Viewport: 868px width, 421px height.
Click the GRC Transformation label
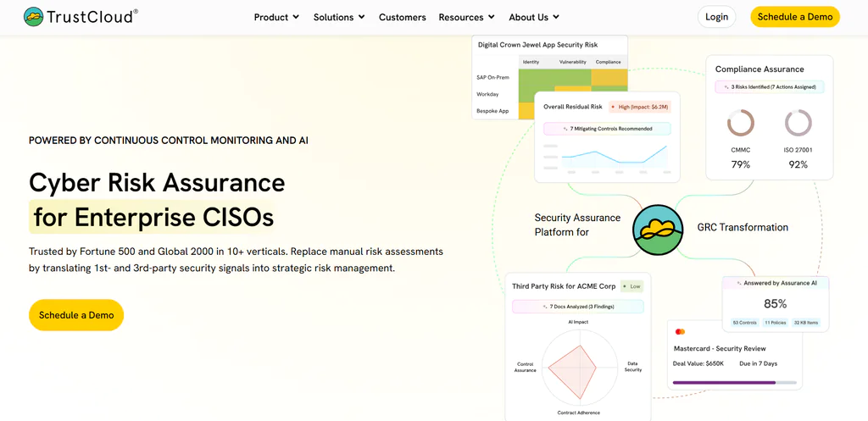743,227
